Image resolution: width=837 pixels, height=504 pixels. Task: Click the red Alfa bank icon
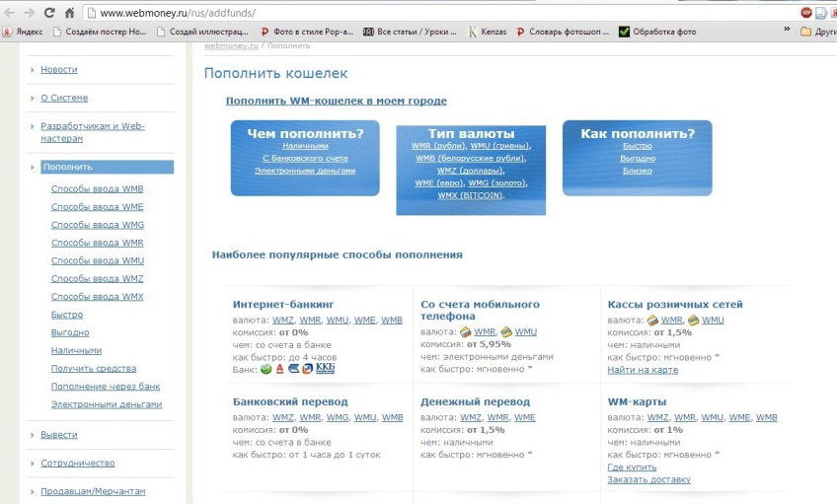point(279,369)
